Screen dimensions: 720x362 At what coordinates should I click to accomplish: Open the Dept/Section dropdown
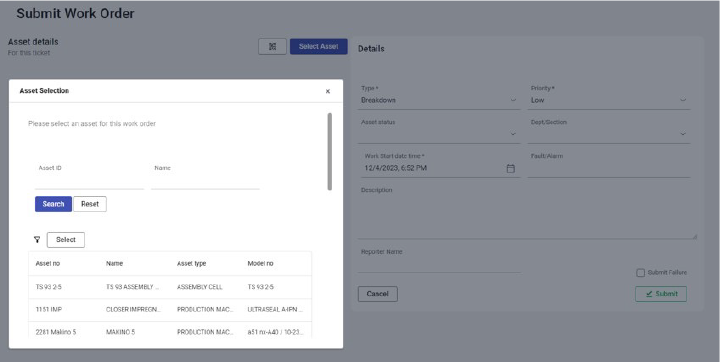(x=608, y=134)
